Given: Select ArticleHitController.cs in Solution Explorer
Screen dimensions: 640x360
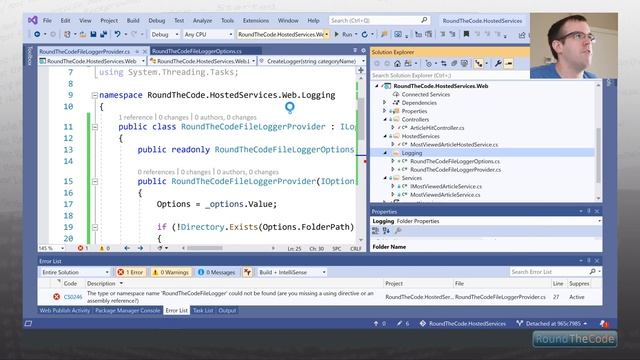Looking at the screenshot, I should pyautogui.click(x=437, y=128).
